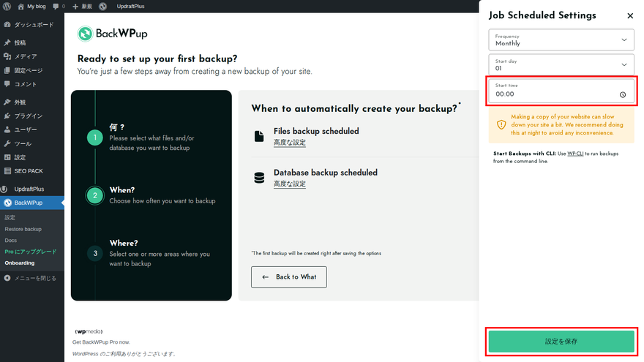Open the WP-CLI link
Viewport: 644px width, 362px height.
[575, 154]
